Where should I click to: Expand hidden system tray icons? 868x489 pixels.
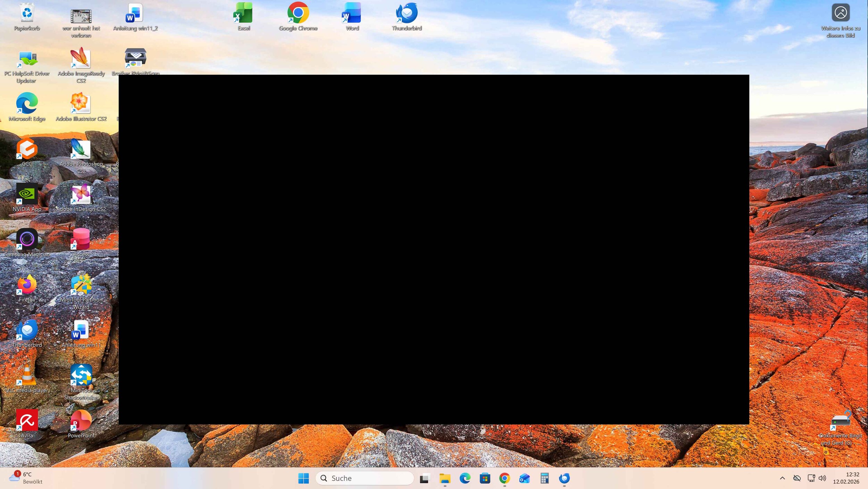click(x=782, y=478)
